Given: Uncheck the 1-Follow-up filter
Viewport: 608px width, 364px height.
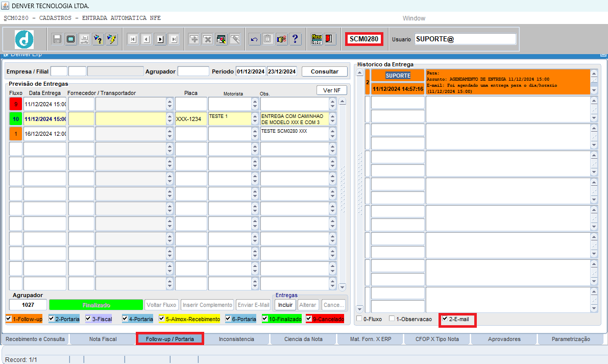Looking at the screenshot, I should tap(9, 319).
